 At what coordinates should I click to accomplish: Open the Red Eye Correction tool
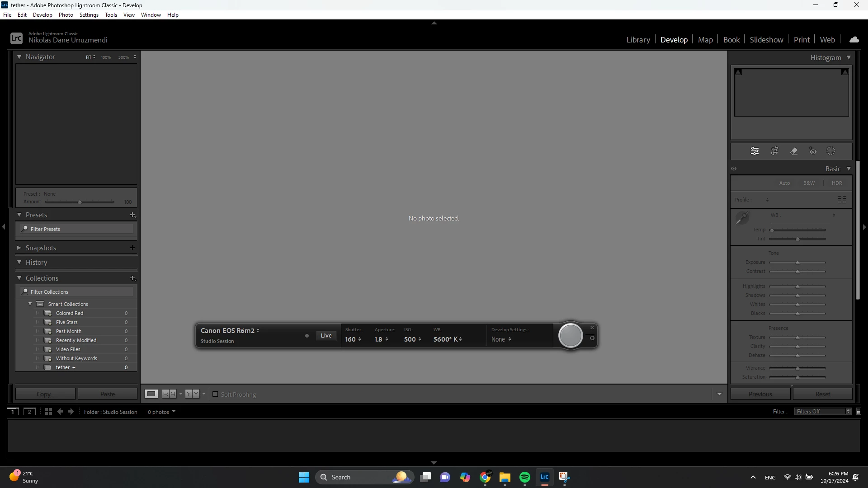click(x=813, y=151)
